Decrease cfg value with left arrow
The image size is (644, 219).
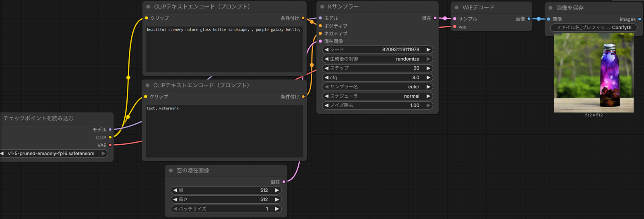[x=326, y=78]
